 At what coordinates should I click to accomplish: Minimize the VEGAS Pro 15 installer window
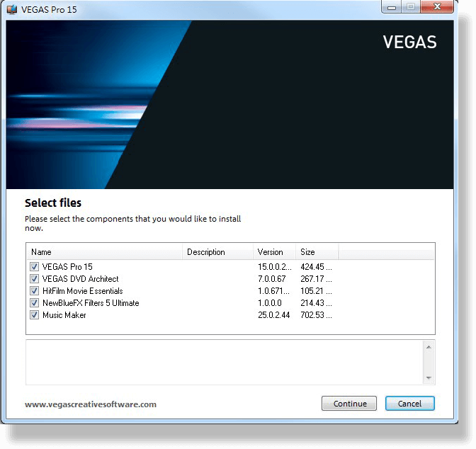coord(392,6)
